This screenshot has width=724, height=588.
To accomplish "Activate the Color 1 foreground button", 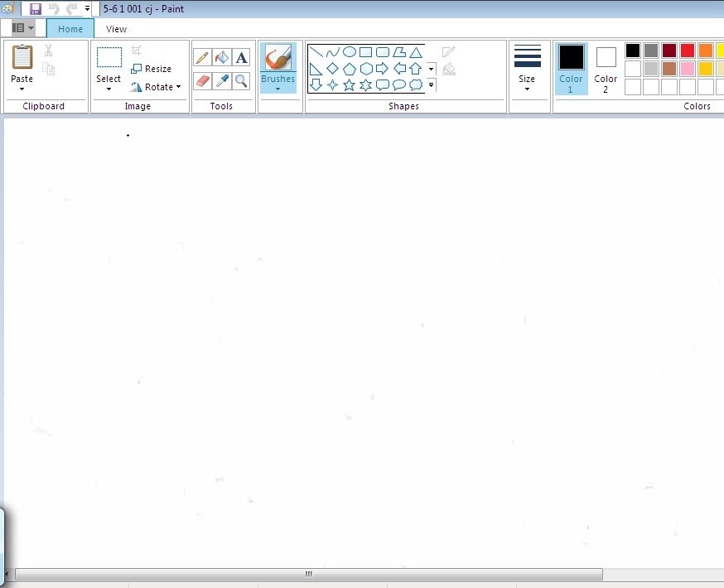I will 572,68.
